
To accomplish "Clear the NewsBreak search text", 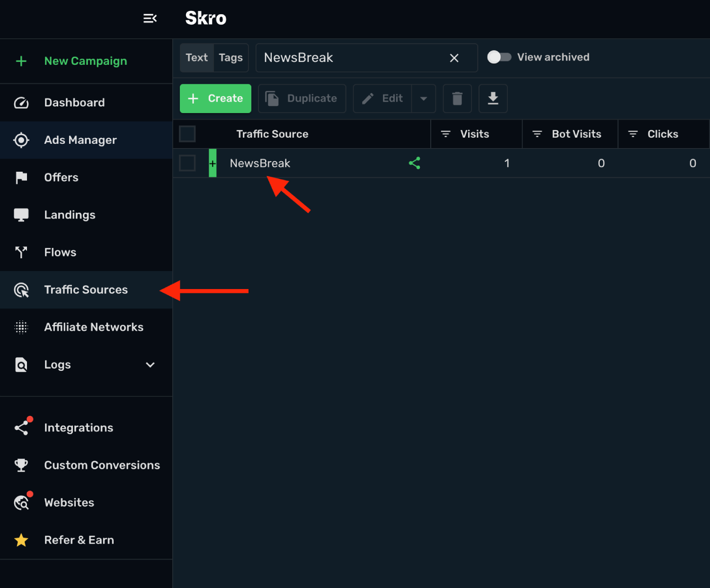I will [x=454, y=58].
